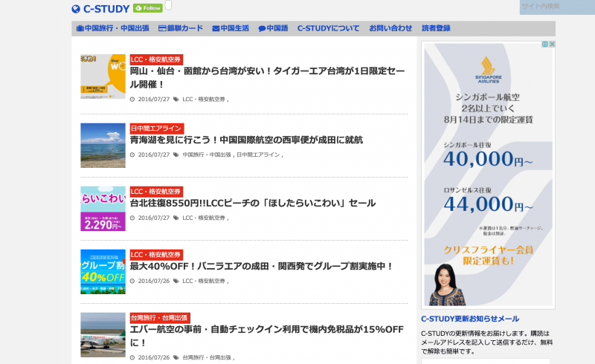Open the 最大40%OFF バニラエア article title
This screenshot has width=595, height=364.
click(261, 266)
